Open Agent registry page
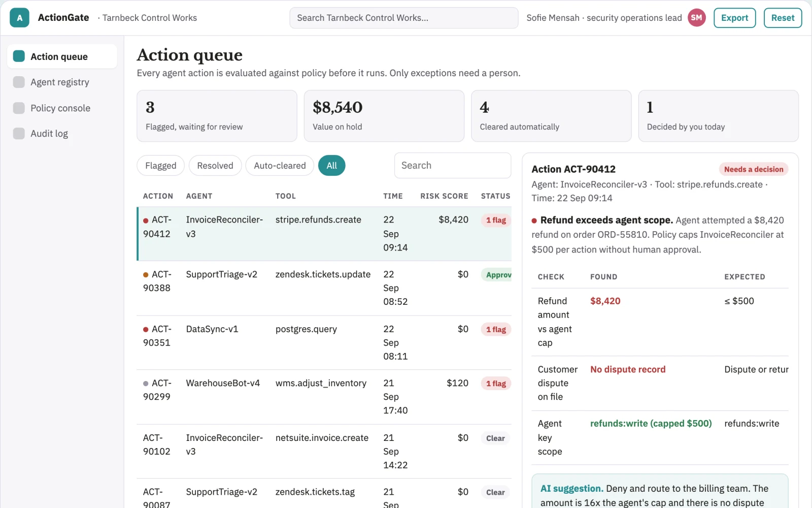Image resolution: width=812 pixels, height=508 pixels. coord(62,82)
